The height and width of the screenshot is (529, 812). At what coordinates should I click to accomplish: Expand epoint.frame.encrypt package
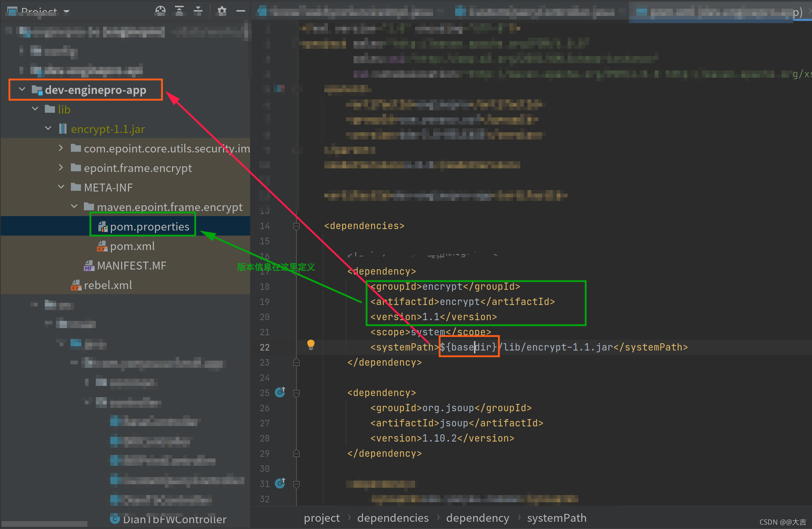point(61,167)
